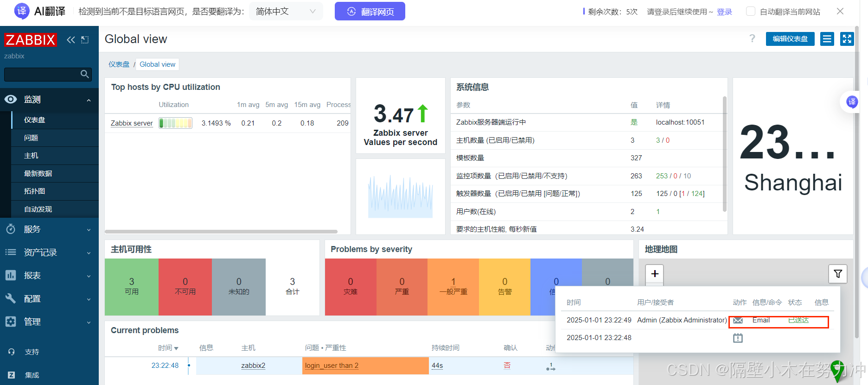The width and height of the screenshot is (868, 385).
Task: Open the dashboard actions hamburger menu
Action: [x=827, y=39]
